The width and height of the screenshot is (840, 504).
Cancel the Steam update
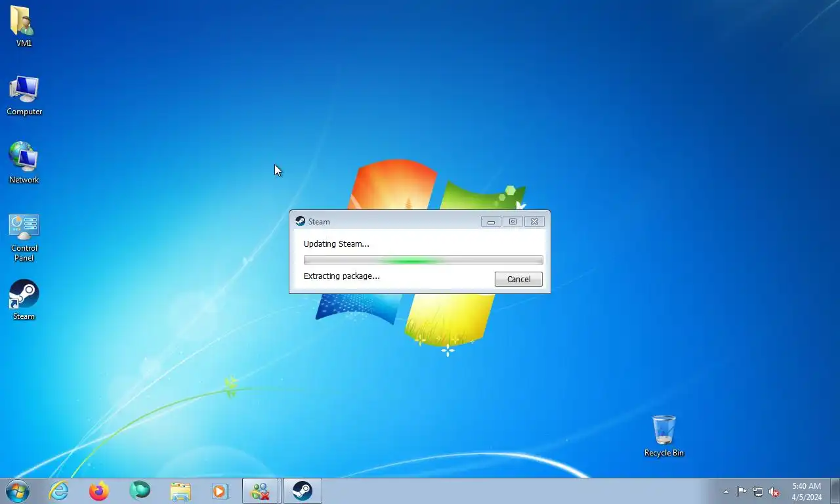[518, 279]
